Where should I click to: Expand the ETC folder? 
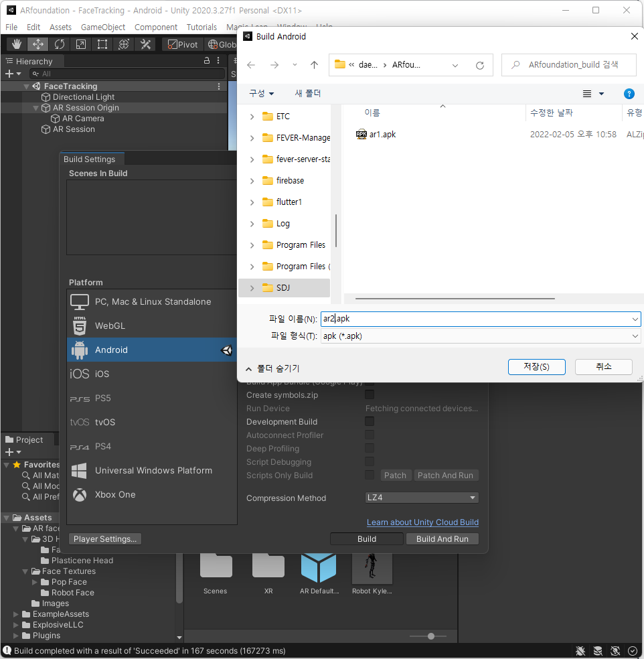click(x=252, y=117)
